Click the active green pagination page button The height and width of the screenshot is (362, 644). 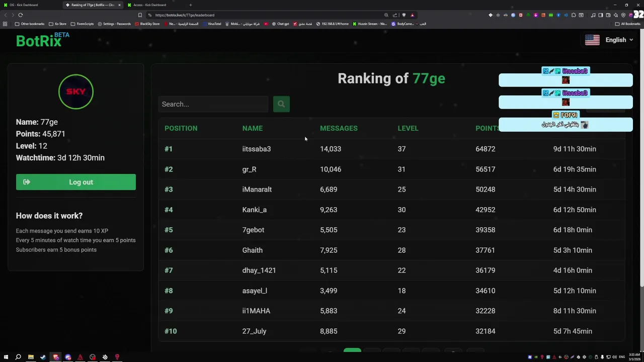[352, 350]
